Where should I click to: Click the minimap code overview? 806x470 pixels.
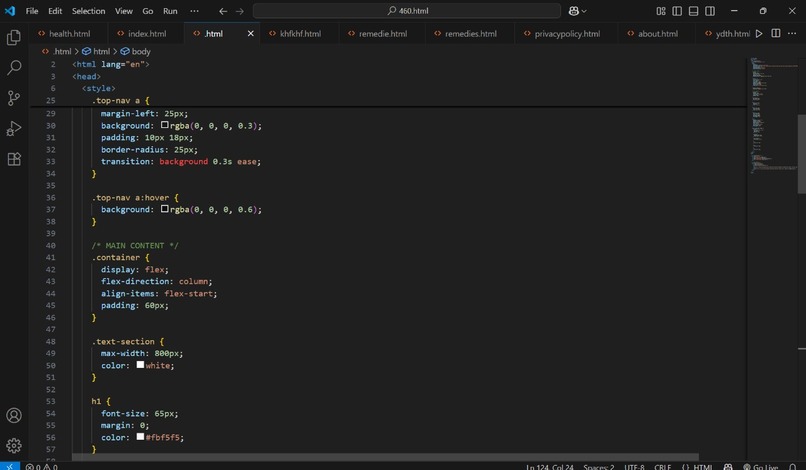(x=773, y=116)
